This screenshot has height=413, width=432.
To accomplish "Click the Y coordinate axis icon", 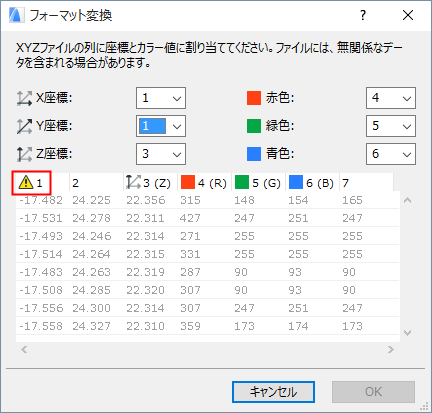I will tap(24, 126).
